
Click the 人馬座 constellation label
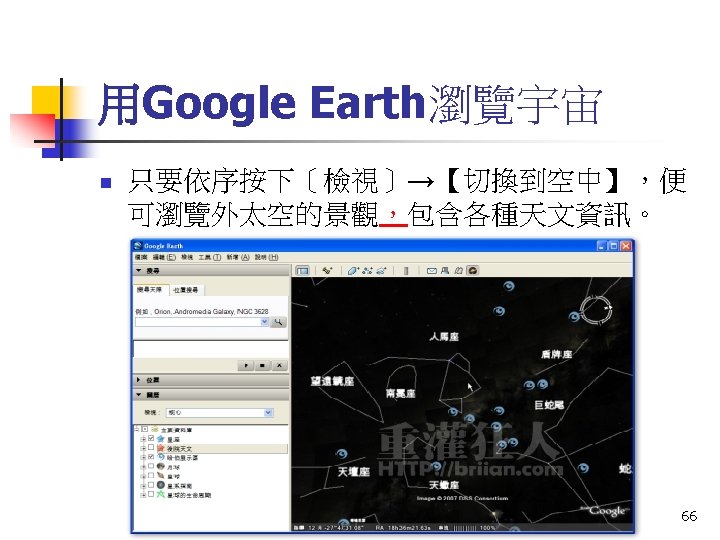(444, 337)
